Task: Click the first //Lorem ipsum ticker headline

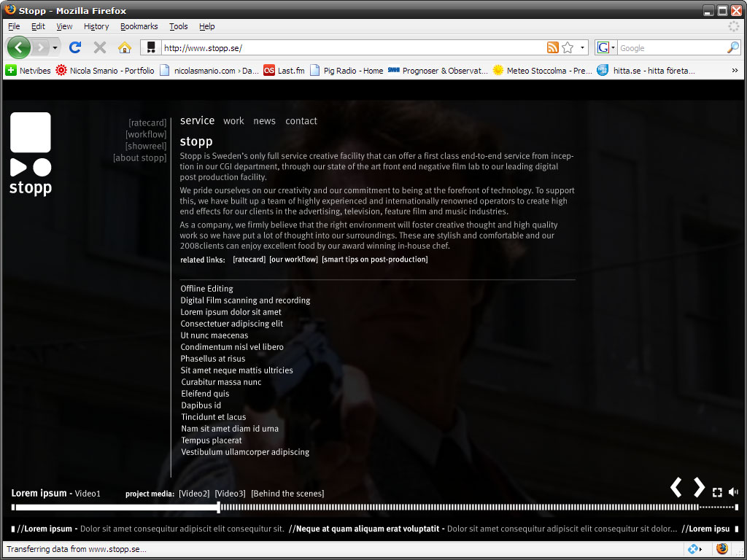Action: pyautogui.click(x=44, y=529)
